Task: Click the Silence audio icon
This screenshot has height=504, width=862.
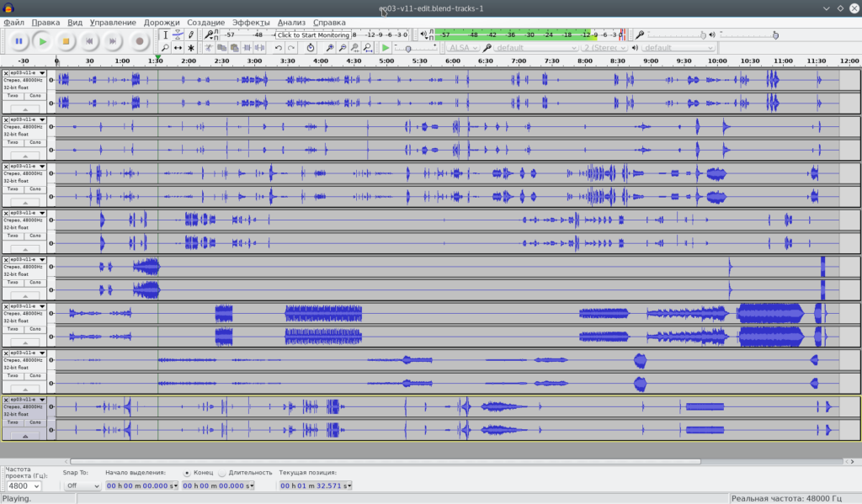Action: point(259,48)
